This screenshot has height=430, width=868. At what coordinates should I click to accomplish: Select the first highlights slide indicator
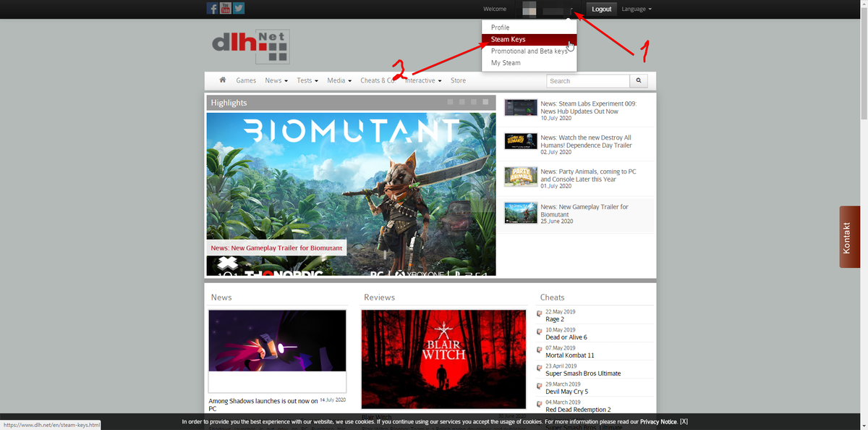pyautogui.click(x=450, y=102)
